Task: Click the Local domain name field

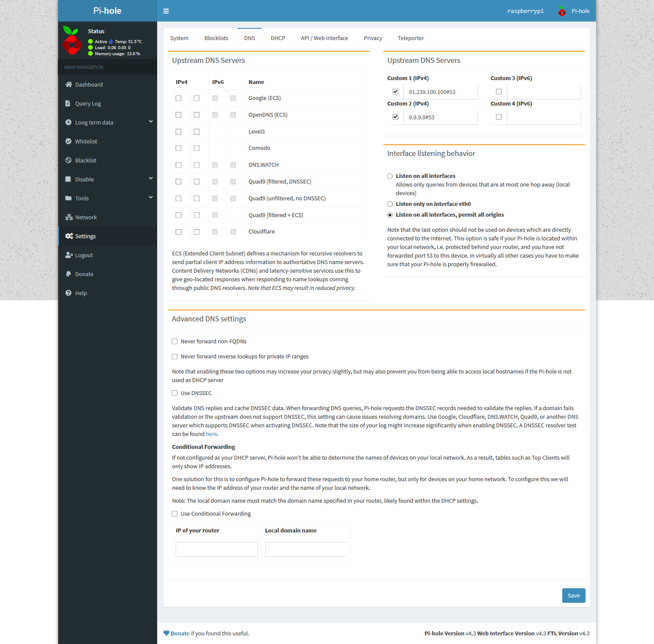Action: (306, 549)
